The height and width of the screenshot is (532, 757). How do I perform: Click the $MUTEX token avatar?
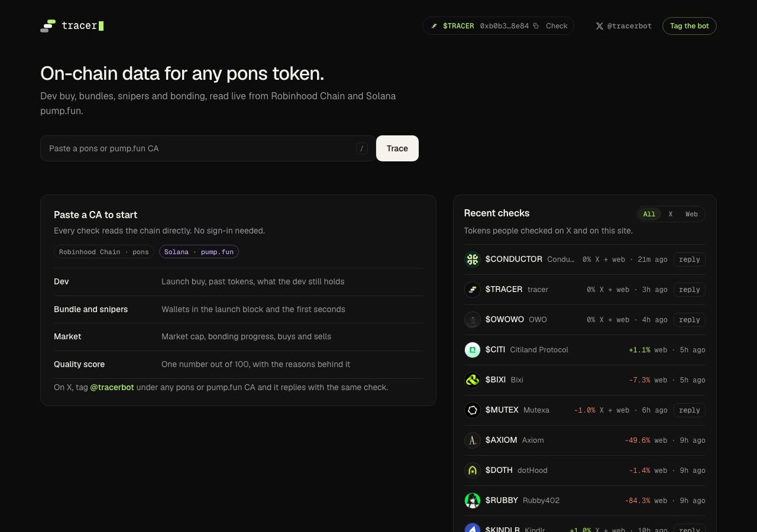[473, 410]
